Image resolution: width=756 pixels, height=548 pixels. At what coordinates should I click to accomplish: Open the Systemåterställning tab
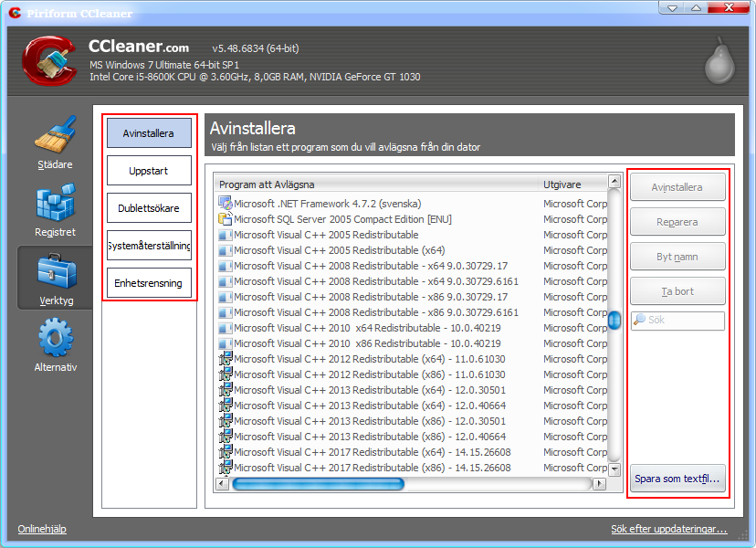click(x=149, y=246)
